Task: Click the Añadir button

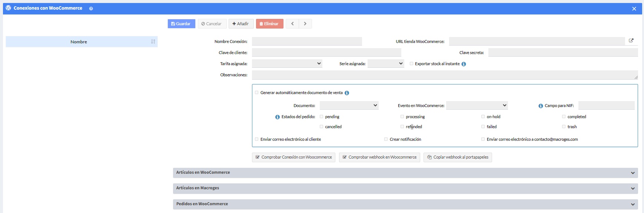Action: 241,24
